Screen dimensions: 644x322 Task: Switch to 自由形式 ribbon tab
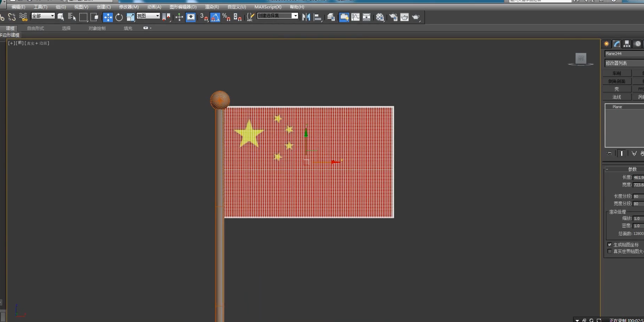click(x=36, y=28)
